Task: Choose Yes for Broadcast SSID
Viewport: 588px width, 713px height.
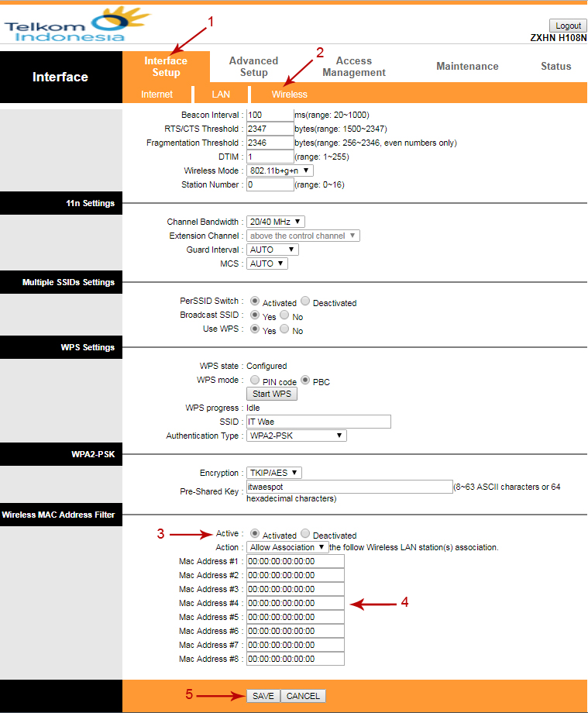Action: point(255,315)
